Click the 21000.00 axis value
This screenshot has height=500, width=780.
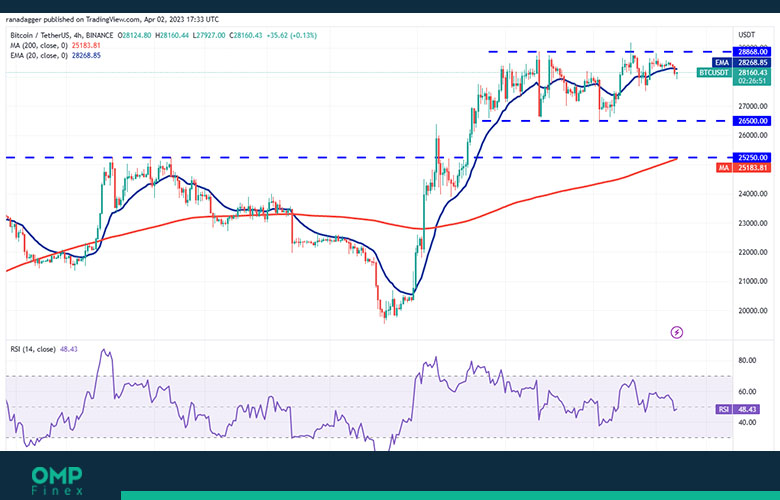pos(753,281)
